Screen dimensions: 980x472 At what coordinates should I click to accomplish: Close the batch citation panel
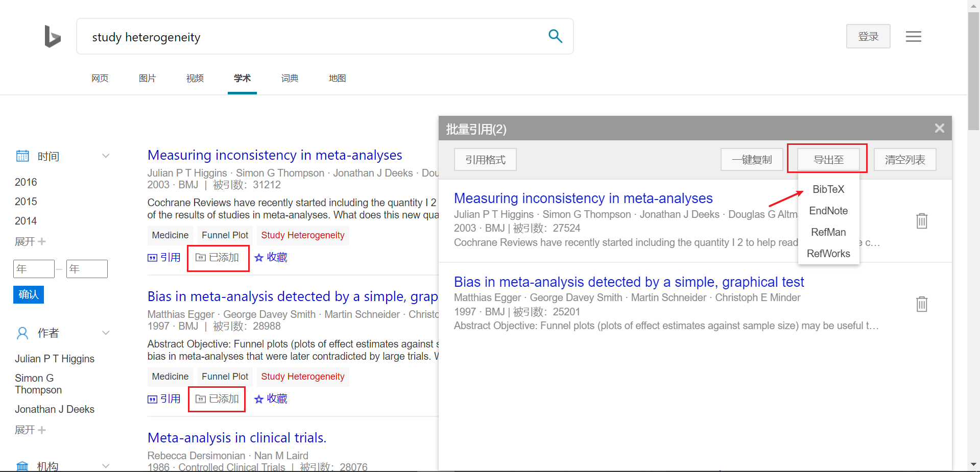939,129
